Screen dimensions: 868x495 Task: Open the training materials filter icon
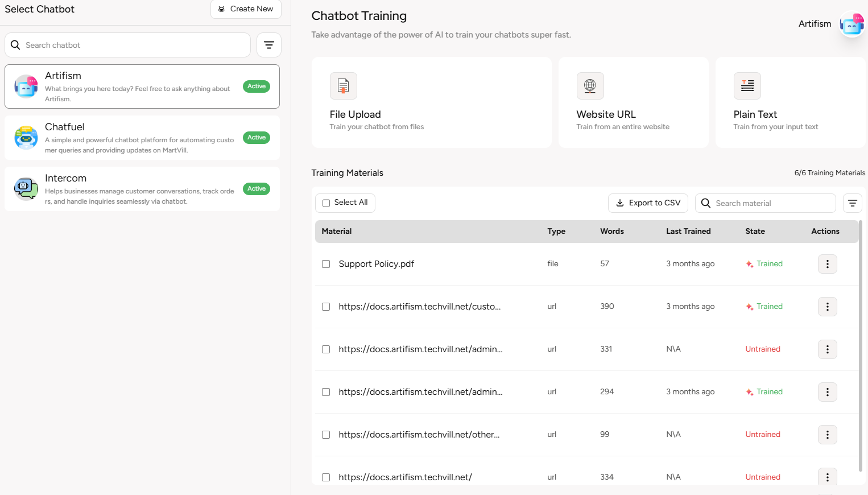click(x=852, y=203)
